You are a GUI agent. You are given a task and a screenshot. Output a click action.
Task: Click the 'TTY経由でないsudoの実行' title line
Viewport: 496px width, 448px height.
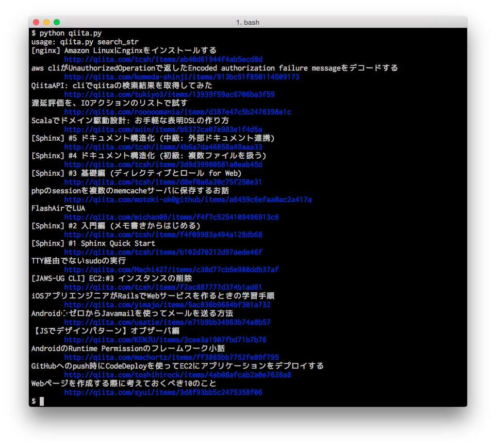point(78,261)
